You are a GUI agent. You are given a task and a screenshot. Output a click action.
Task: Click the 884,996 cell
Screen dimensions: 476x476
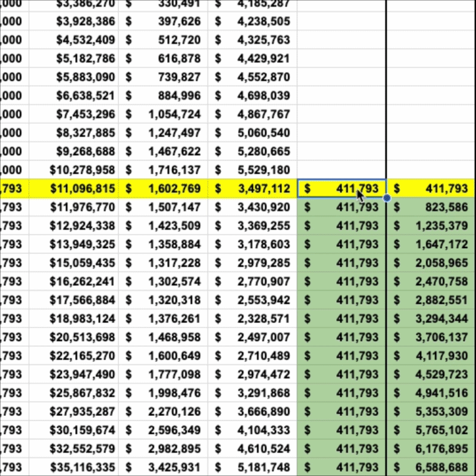click(163, 96)
